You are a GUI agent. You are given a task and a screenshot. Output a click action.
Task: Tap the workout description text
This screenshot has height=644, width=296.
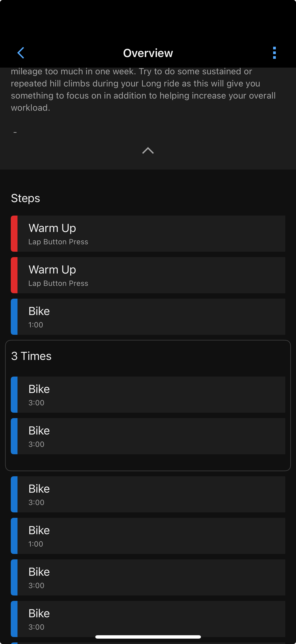coord(143,90)
